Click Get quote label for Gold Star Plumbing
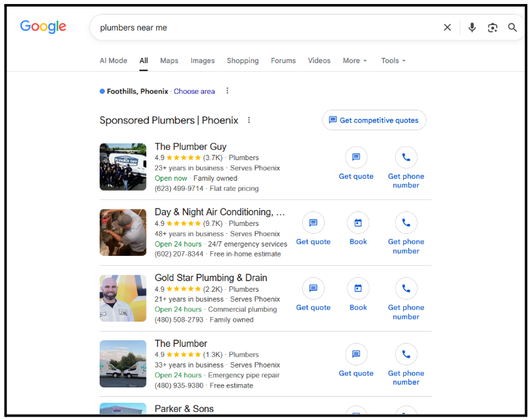The image size is (528, 420). [x=313, y=307]
